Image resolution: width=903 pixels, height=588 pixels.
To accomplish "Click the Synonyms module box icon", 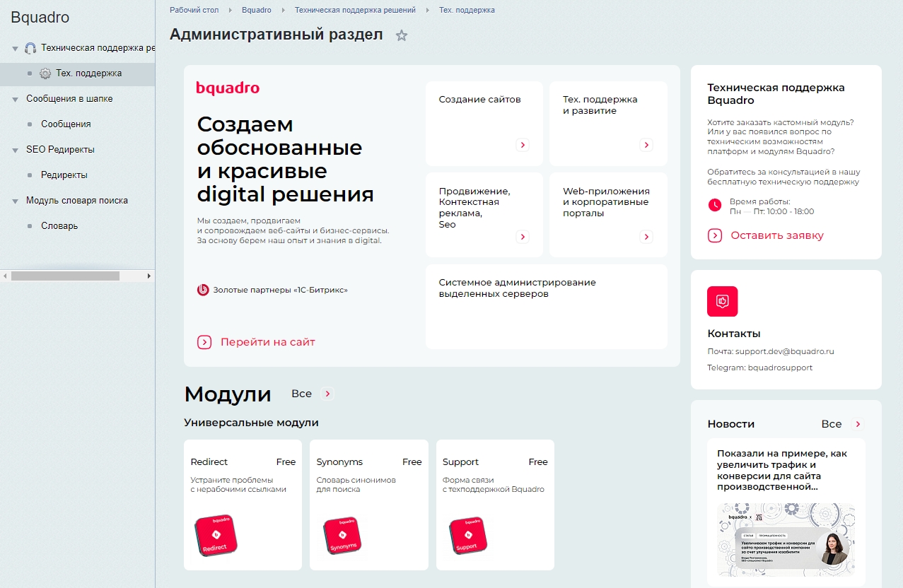I will pos(342,536).
